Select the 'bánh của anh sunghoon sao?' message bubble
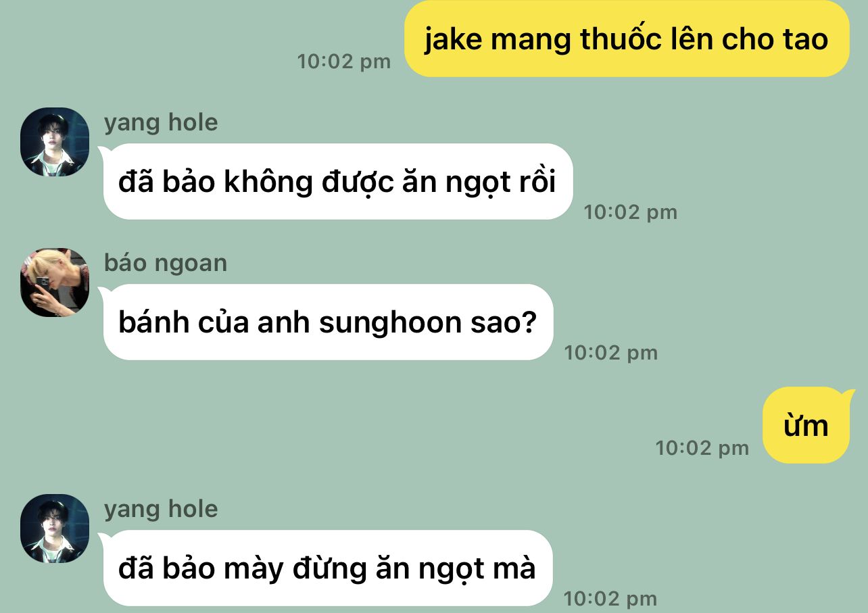This screenshot has height=613, width=868. (327, 322)
